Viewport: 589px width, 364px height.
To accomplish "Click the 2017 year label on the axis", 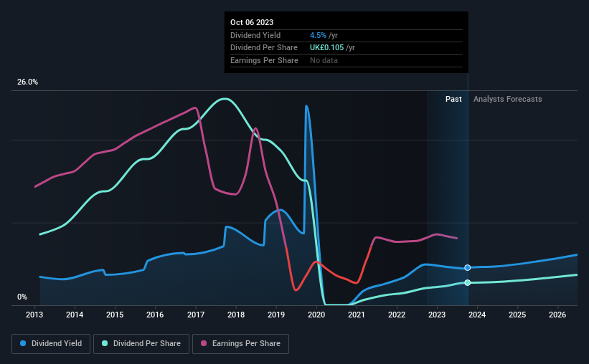I will [196, 315].
